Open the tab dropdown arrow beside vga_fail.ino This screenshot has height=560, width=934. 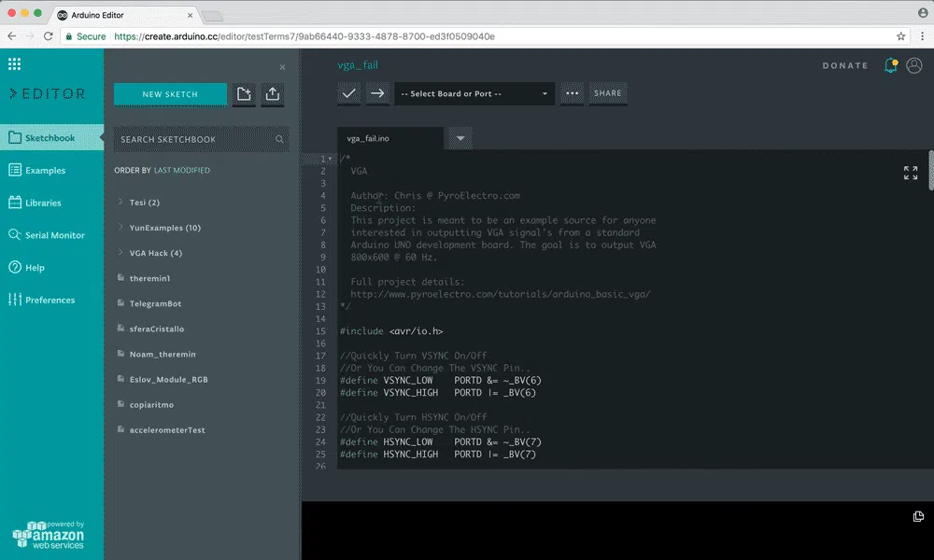tap(460, 138)
